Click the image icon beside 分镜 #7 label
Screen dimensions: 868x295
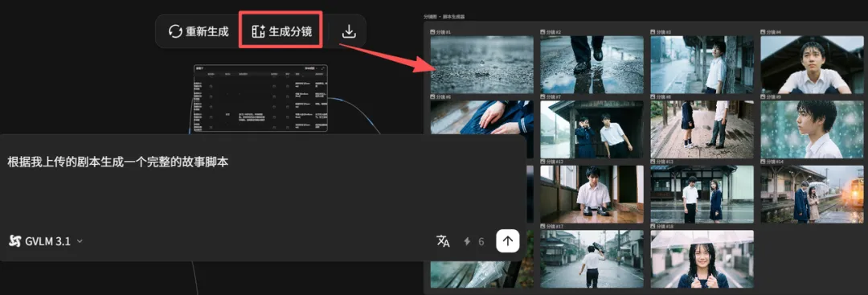(543, 96)
